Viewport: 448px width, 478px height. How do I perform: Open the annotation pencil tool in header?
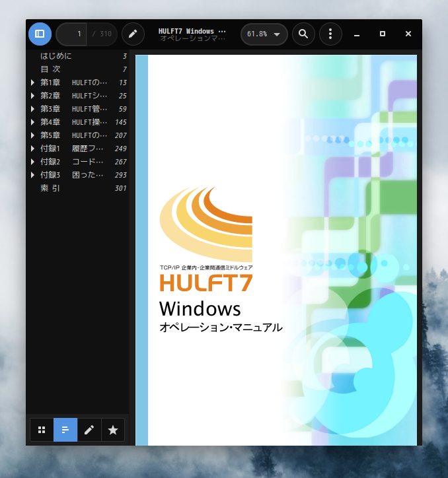pyautogui.click(x=133, y=34)
